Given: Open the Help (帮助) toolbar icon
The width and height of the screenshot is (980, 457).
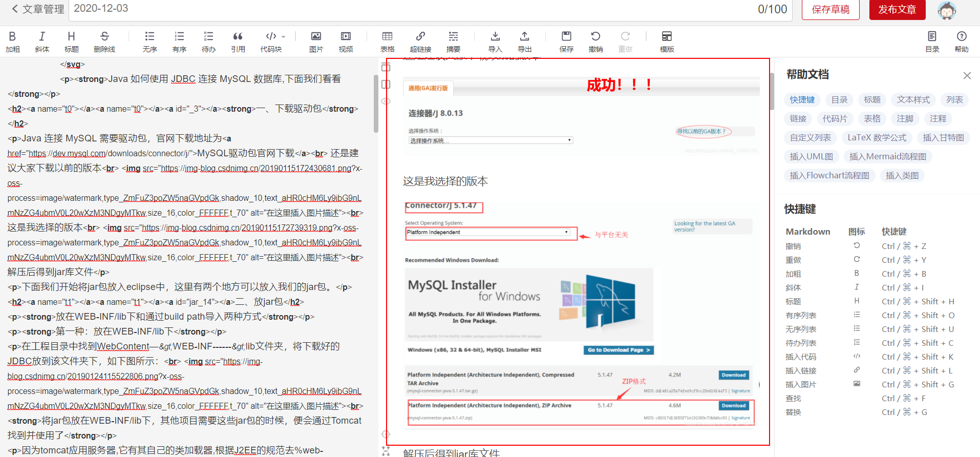Looking at the screenshot, I should pos(962,41).
